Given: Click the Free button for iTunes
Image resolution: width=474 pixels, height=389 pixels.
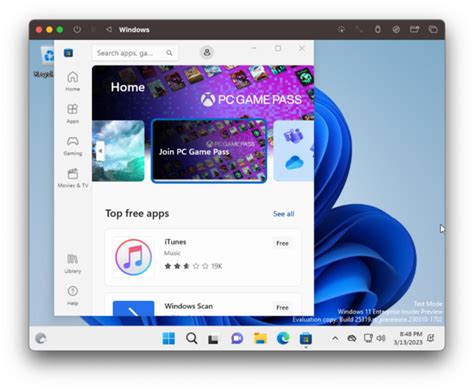Looking at the screenshot, I should 282,243.
